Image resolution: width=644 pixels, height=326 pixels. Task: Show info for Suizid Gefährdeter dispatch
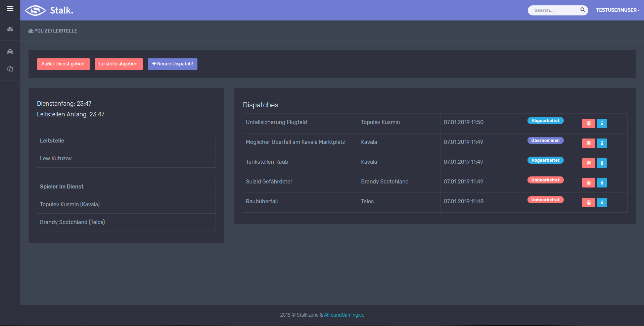[602, 183]
